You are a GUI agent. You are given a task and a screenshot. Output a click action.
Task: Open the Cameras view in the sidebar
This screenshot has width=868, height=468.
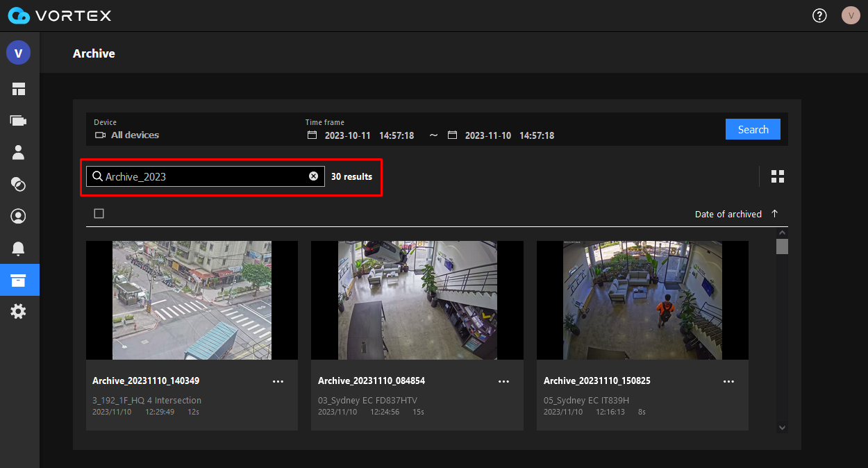tap(18, 120)
